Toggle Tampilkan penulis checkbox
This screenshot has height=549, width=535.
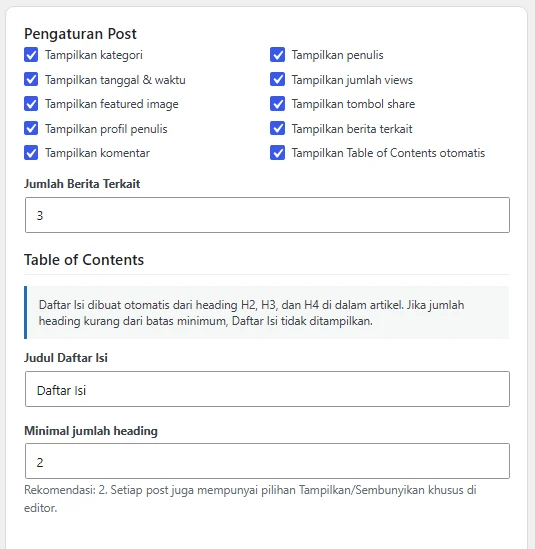[x=277, y=55]
